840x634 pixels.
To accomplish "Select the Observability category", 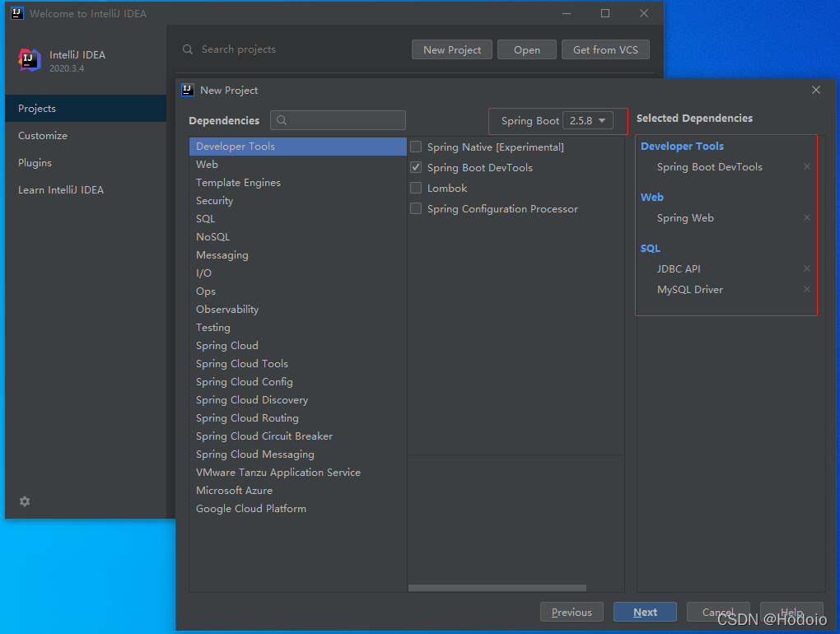I will coord(298,310).
